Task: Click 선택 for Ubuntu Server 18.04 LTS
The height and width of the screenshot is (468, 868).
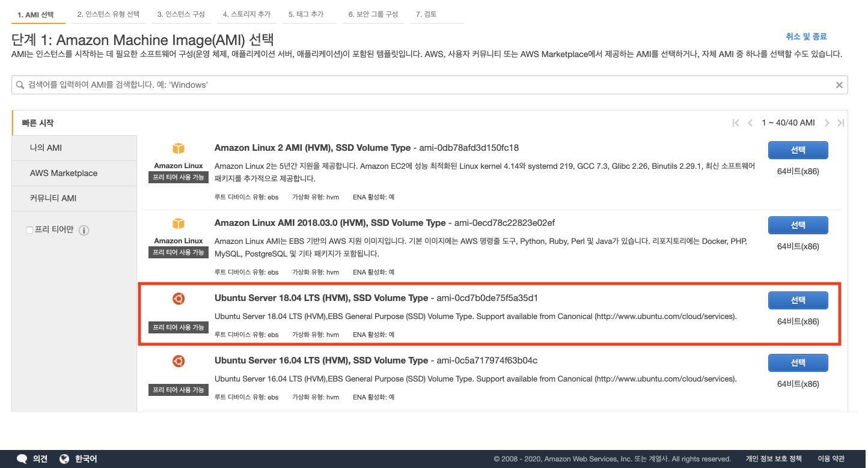Action: 798,300
